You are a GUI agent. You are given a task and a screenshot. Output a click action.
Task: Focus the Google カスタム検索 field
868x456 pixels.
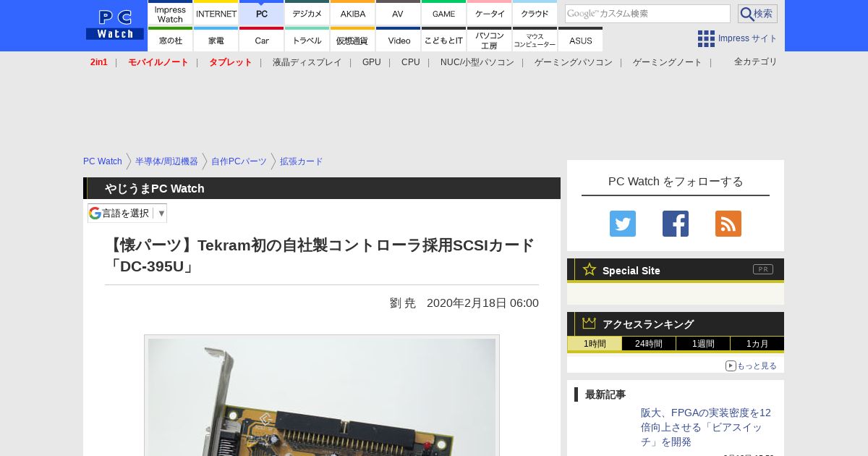[647, 14]
